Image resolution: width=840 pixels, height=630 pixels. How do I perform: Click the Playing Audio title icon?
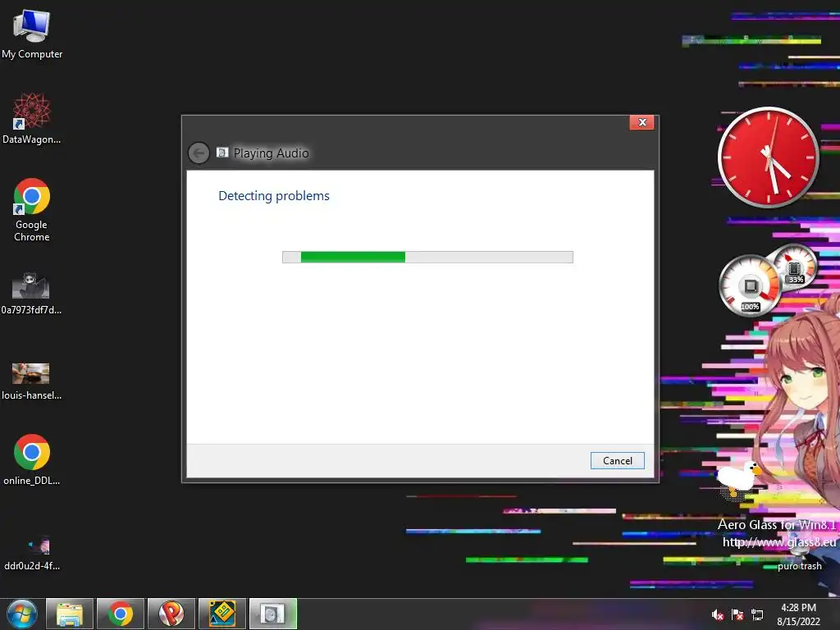[222, 153]
